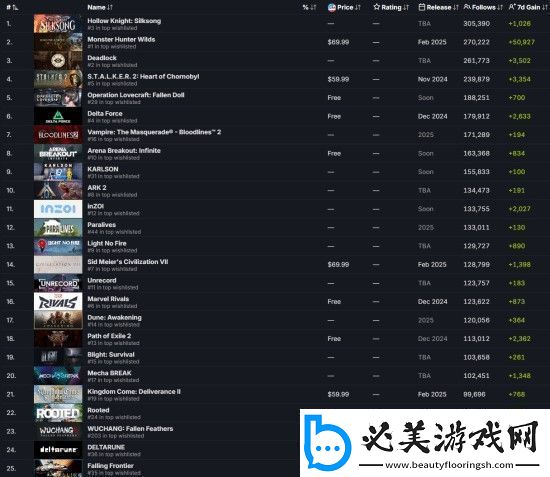Open Paralives title link

(101, 225)
